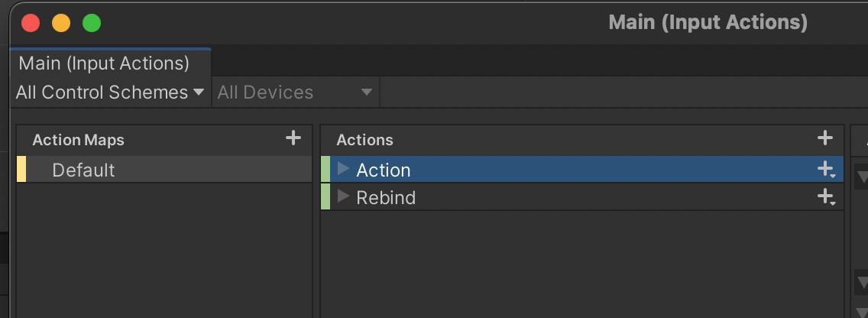Add a new action in Actions panel
This screenshot has height=318, width=868.
pyautogui.click(x=824, y=138)
